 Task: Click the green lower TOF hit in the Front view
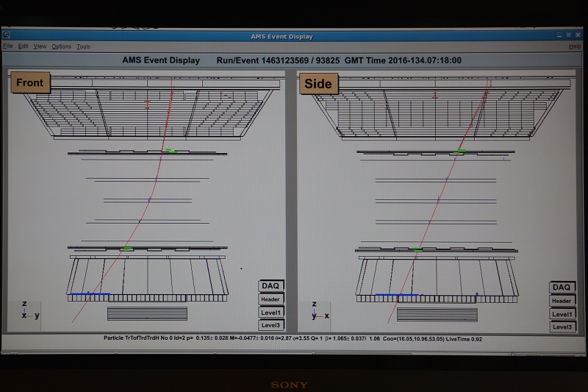[x=128, y=249]
